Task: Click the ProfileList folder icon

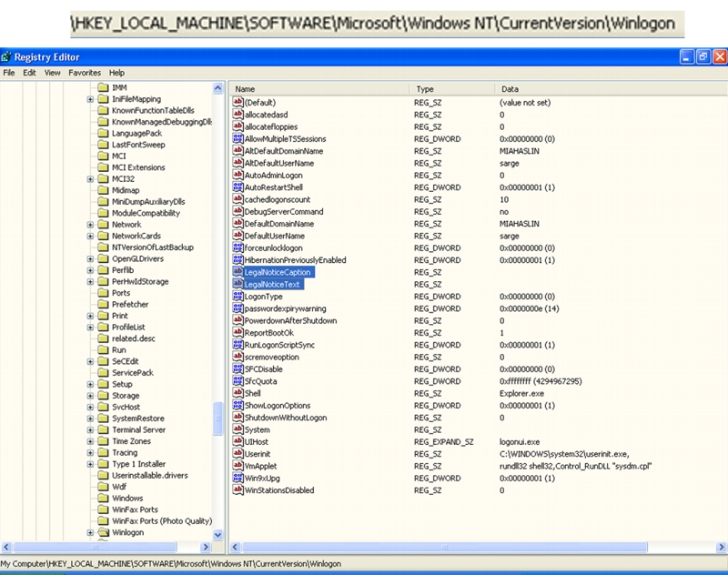Action: click(103, 328)
